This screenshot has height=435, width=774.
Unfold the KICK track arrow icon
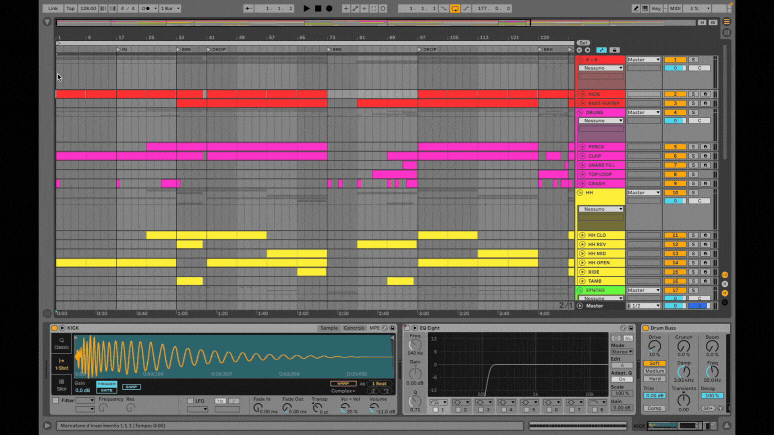[x=583, y=94]
